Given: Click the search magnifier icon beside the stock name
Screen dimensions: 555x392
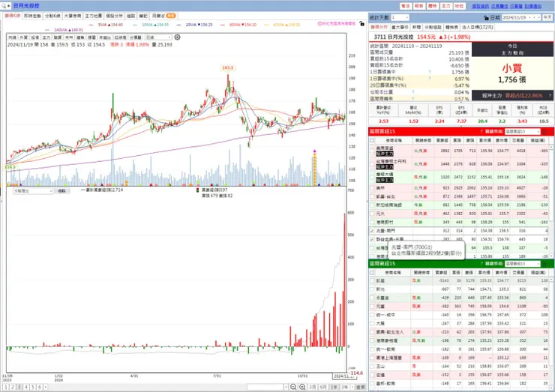Looking at the screenshot, I should [x=4, y=6].
